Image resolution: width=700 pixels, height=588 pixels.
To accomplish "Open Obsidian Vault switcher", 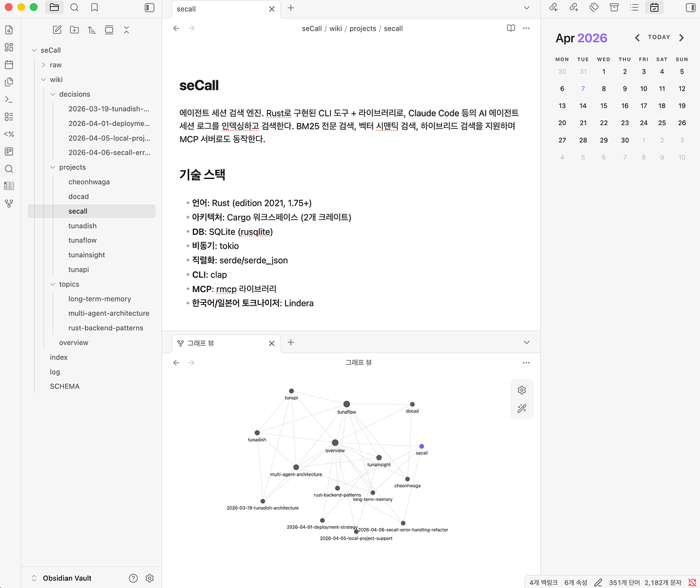I will 62,578.
